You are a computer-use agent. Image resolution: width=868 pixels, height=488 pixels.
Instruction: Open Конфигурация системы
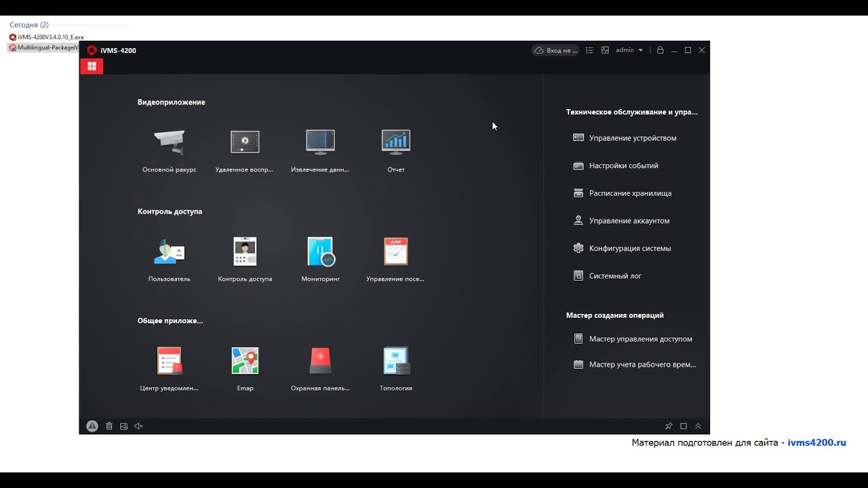[x=622, y=248]
